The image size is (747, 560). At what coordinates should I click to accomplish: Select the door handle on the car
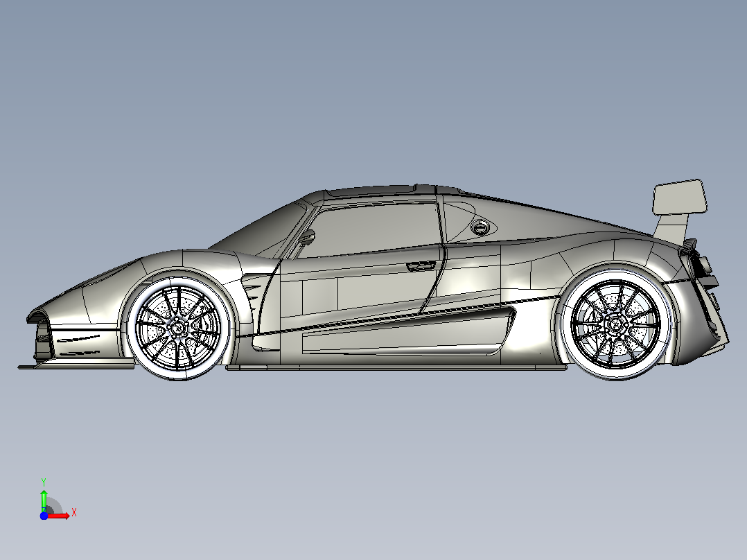coord(421,266)
